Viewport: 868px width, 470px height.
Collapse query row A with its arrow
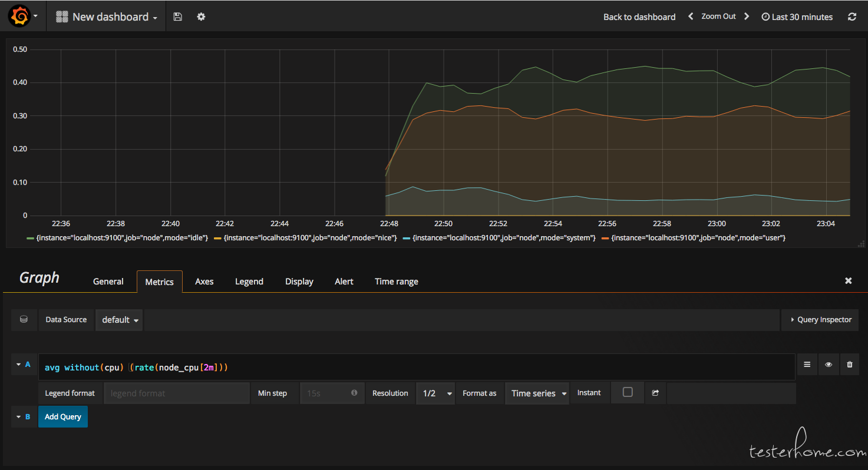point(18,365)
